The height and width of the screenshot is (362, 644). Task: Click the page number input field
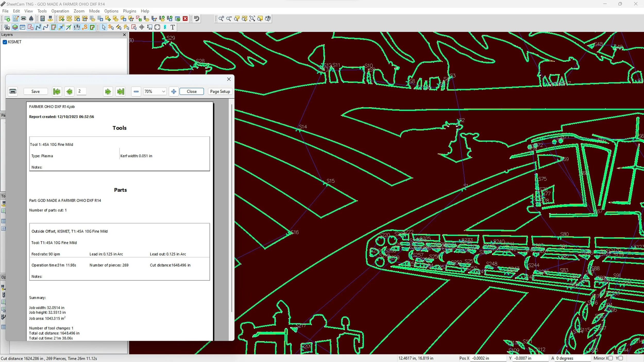(81, 91)
